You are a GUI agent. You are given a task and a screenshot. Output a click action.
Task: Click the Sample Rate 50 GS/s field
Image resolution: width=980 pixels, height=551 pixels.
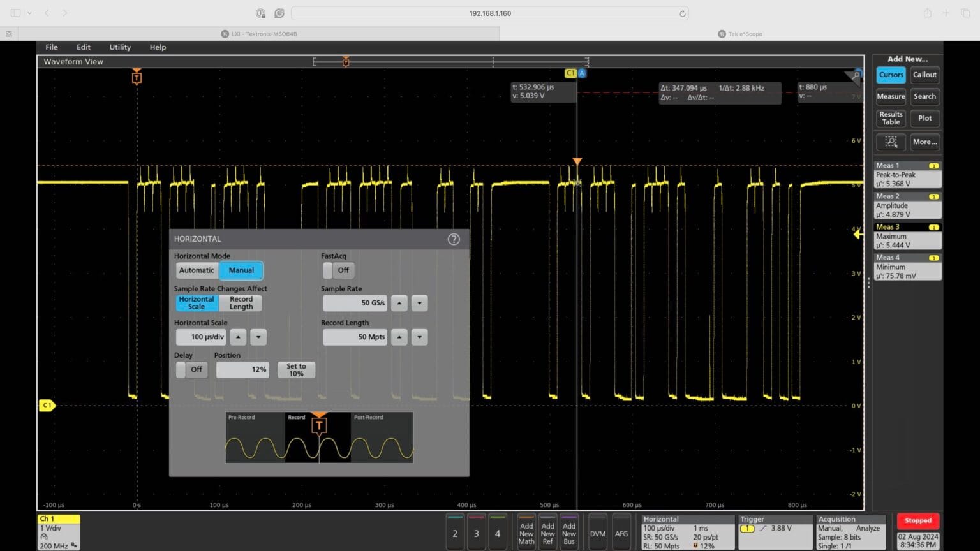(355, 303)
